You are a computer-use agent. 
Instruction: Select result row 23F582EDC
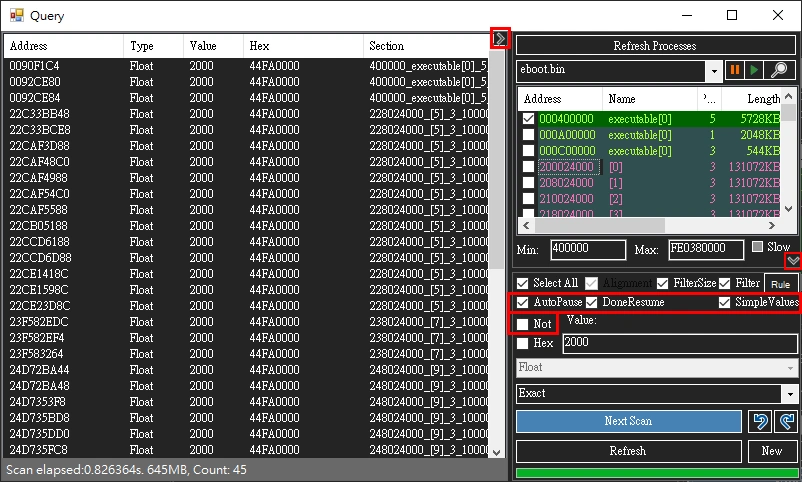(x=246, y=322)
